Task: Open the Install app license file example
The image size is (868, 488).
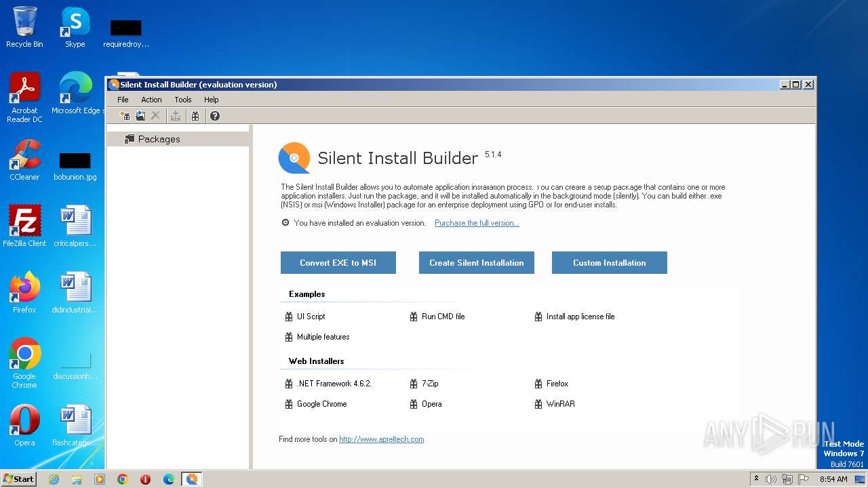Action: [574, 317]
